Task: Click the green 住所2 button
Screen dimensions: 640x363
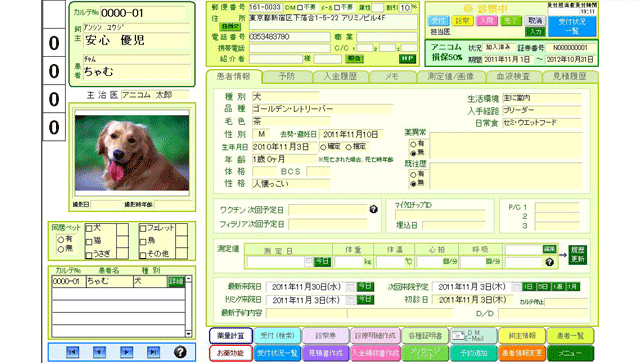Action: (x=230, y=27)
